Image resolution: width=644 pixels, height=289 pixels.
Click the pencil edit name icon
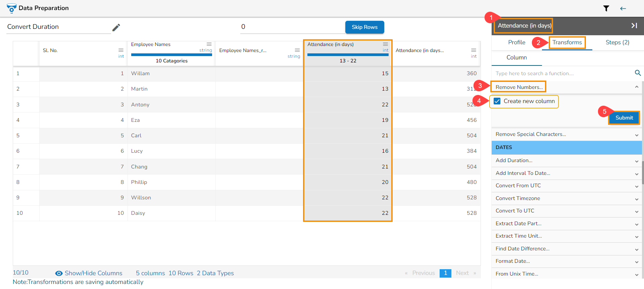(116, 27)
